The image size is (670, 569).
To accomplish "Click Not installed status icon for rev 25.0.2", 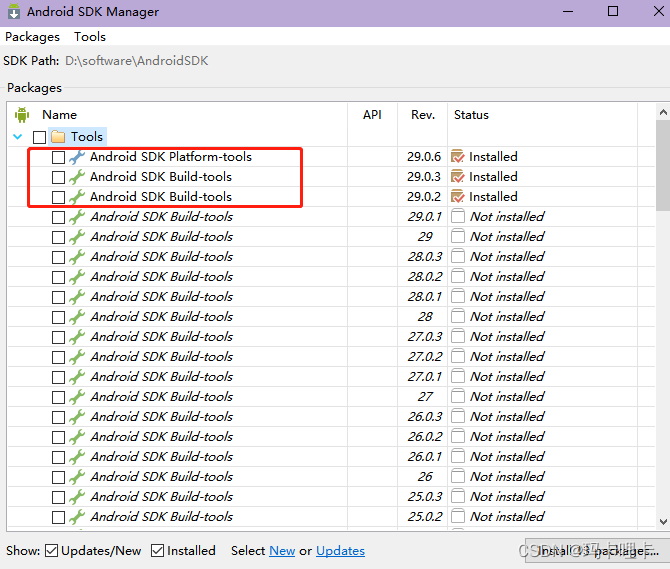I will pyautogui.click(x=458, y=516).
